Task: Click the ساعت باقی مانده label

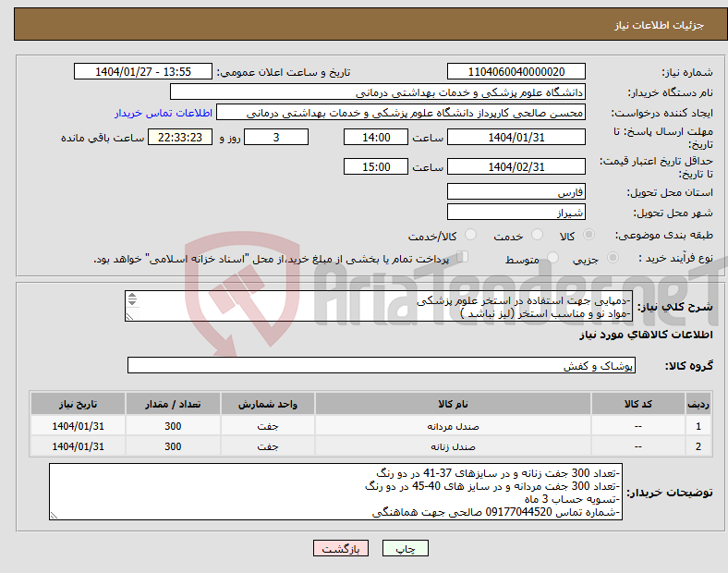Action: [103, 138]
